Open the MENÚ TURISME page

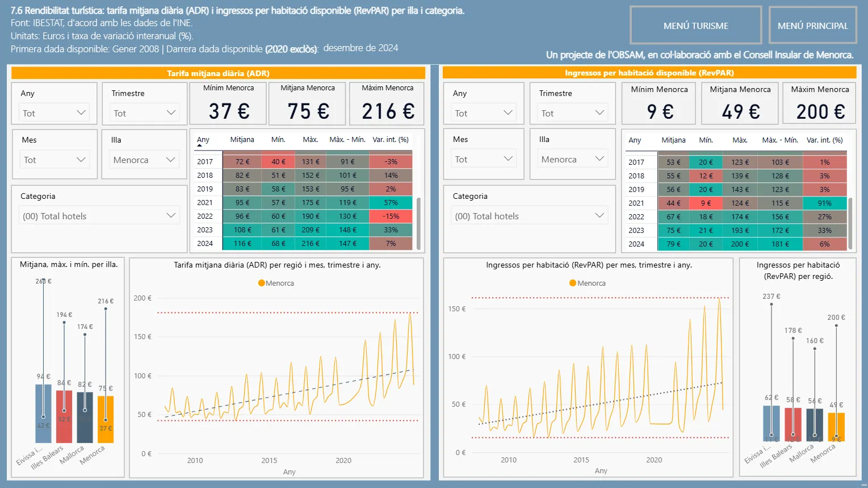(695, 26)
